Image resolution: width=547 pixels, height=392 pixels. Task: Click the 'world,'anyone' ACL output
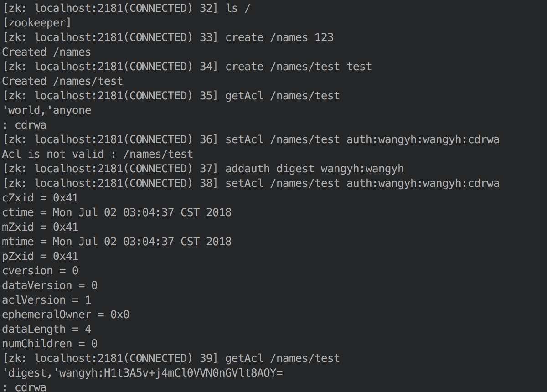point(46,110)
